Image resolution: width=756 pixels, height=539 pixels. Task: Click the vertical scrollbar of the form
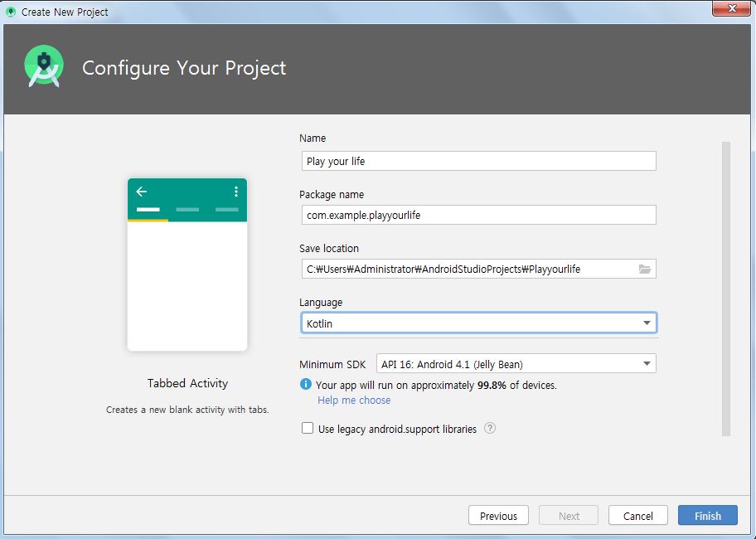[726, 289]
